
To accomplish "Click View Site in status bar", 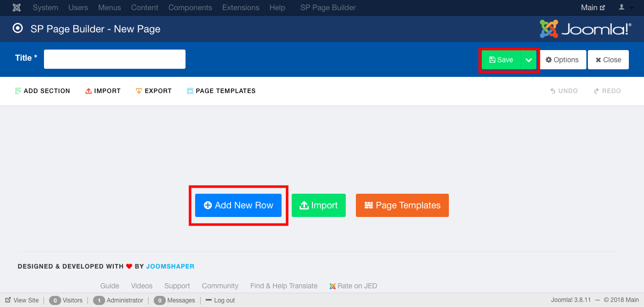I will pos(22,300).
